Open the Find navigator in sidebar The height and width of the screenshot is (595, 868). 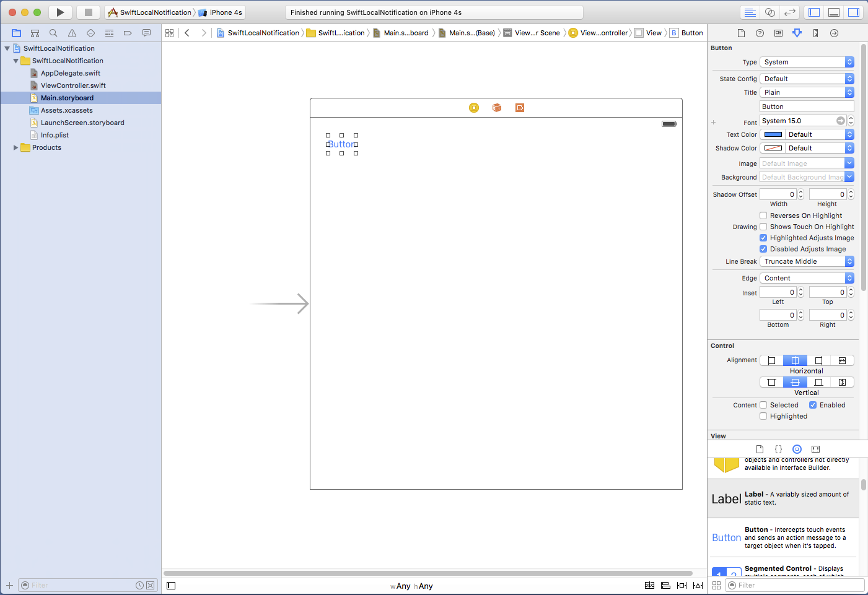(53, 33)
